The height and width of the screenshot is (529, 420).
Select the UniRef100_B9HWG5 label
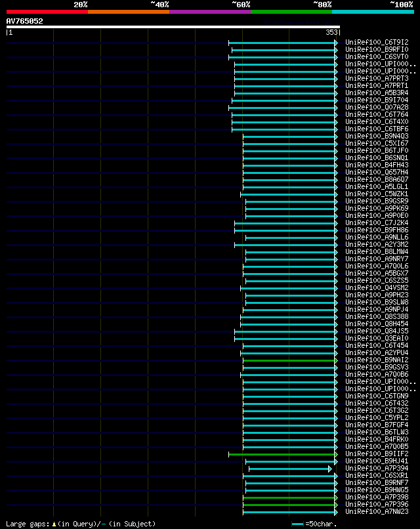click(x=377, y=490)
